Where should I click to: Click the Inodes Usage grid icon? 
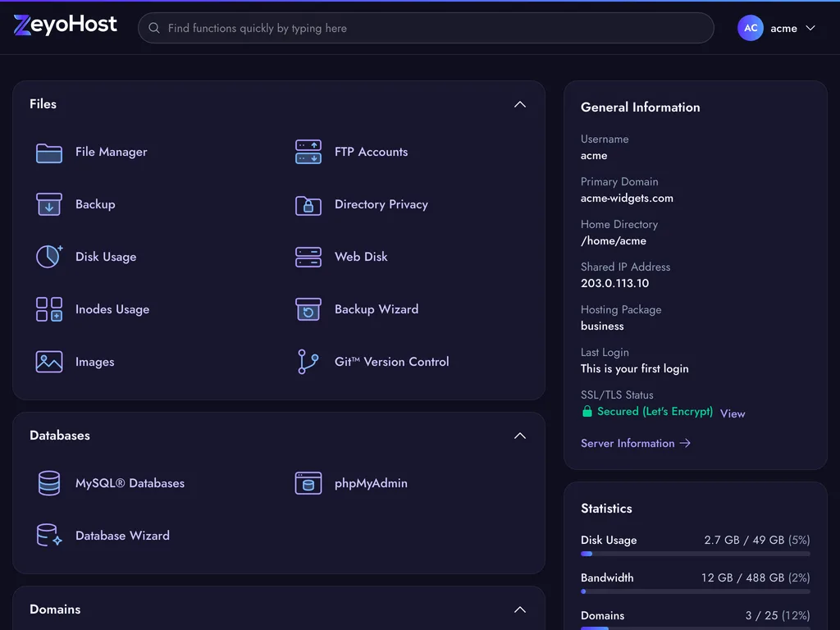(48, 309)
